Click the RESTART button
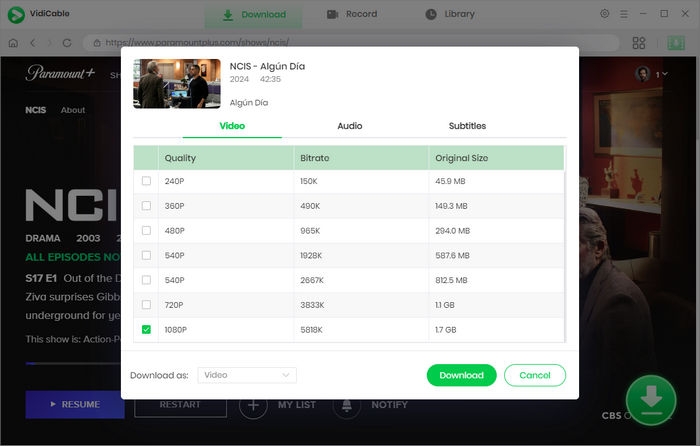The width and height of the screenshot is (700, 446). pos(180,404)
